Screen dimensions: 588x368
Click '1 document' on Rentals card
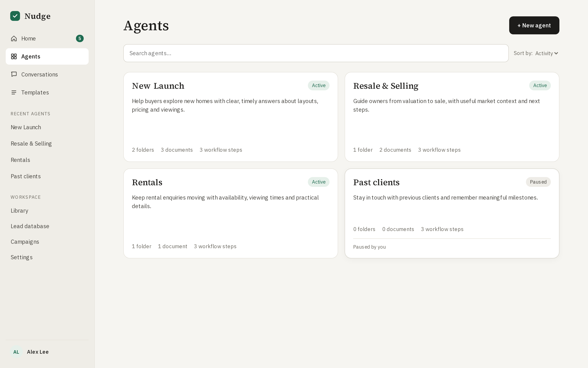(173, 246)
